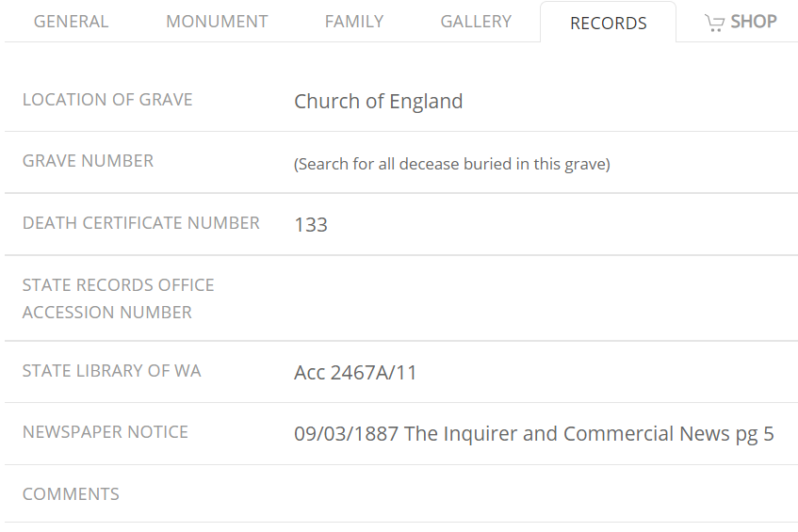Click the shopping cart icon
This screenshot has width=798, height=532.
tap(714, 23)
